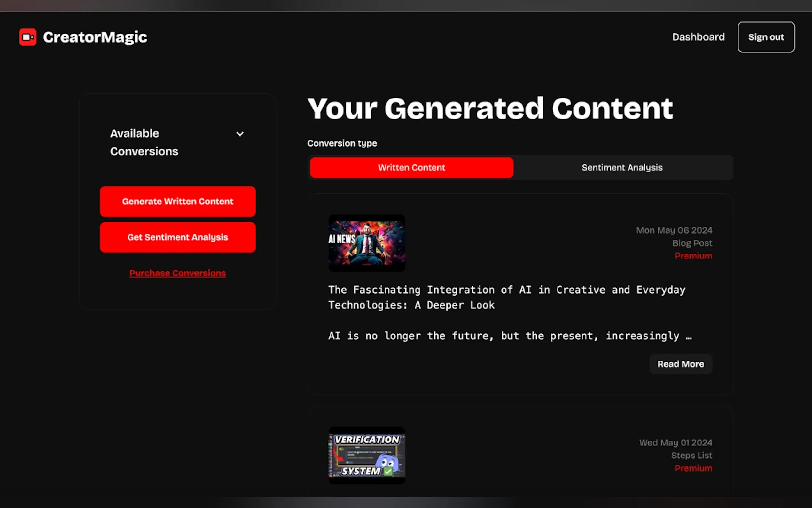Click the Premium label on Blog Post card
The width and height of the screenshot is (812, 508).
point(693,256)
